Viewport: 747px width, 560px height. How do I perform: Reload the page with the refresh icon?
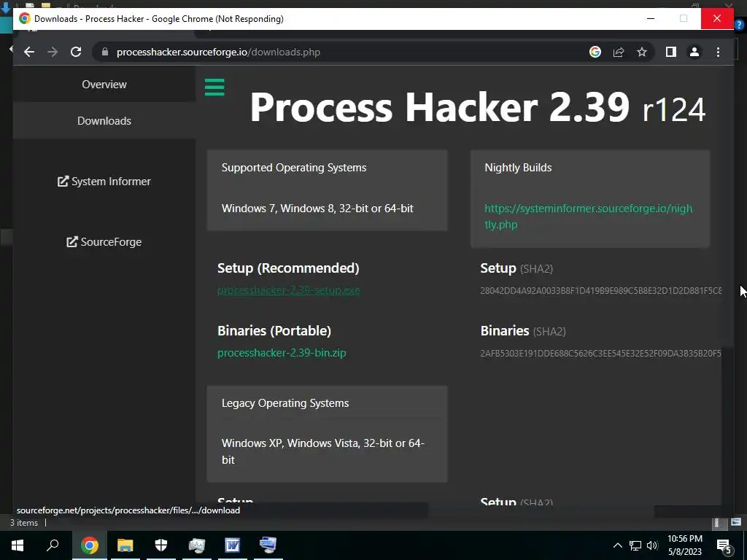(76, 52)
